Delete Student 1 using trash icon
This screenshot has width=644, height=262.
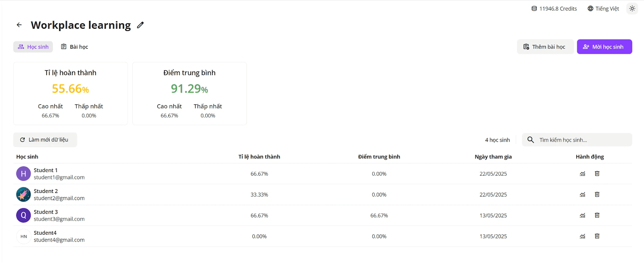tap(597, 174)
